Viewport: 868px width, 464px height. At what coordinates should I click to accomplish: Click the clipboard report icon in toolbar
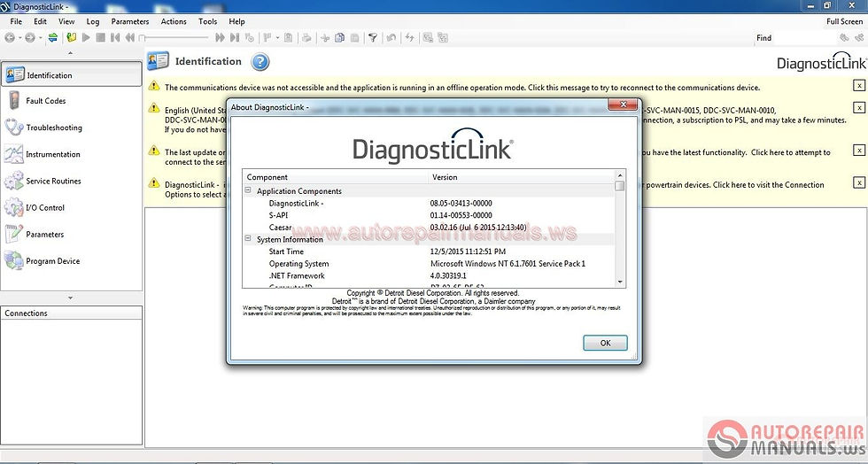[289, 38]
